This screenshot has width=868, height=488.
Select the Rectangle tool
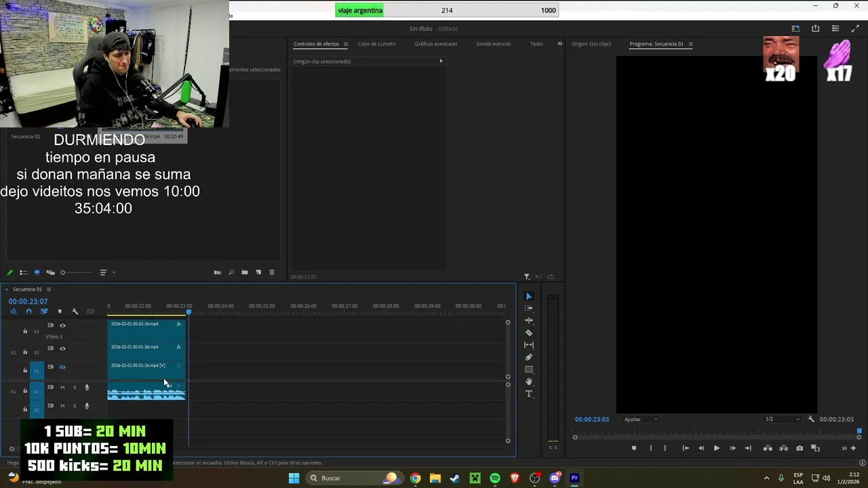click(x=529, y=369)
